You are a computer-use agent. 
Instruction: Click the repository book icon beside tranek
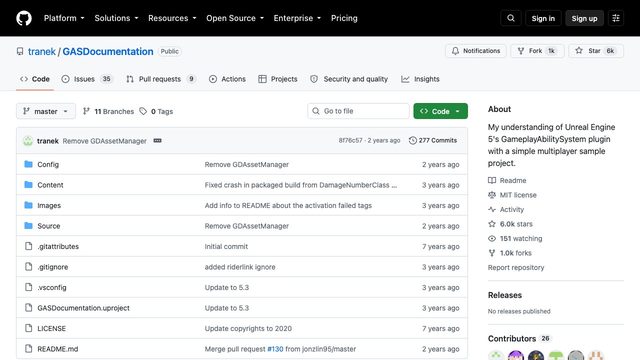click(20, 51)
